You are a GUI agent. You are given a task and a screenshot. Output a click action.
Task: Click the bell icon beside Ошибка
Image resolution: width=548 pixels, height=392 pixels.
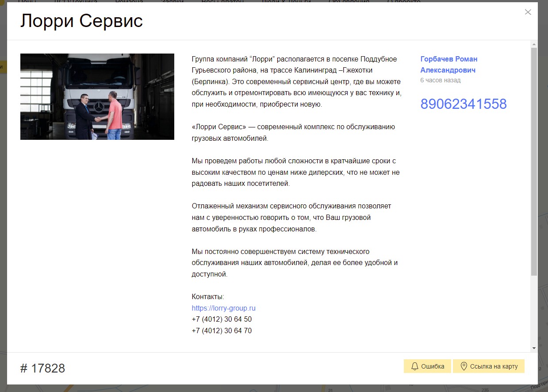point(415,366)
